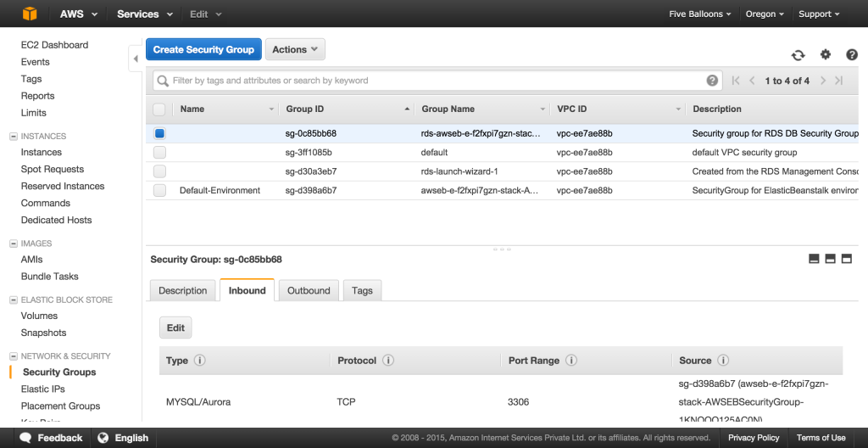The height and width of the screenshot is (448, 868).
Task: Refresh the security groups list
Action: coord(798,55)
